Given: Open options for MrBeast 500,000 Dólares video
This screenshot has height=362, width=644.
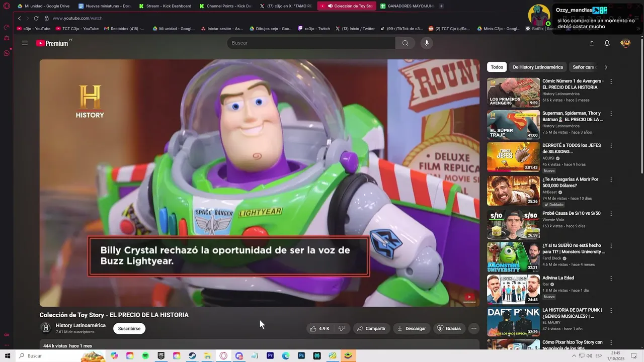Looking at the screenshot, I should point(611,180).
